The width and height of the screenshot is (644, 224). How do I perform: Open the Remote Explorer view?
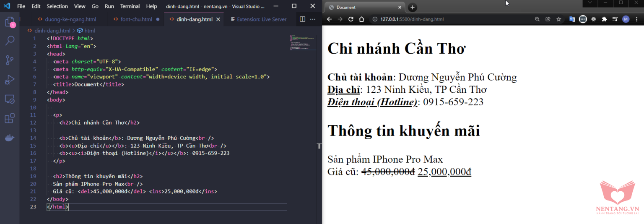coord(10,99)
